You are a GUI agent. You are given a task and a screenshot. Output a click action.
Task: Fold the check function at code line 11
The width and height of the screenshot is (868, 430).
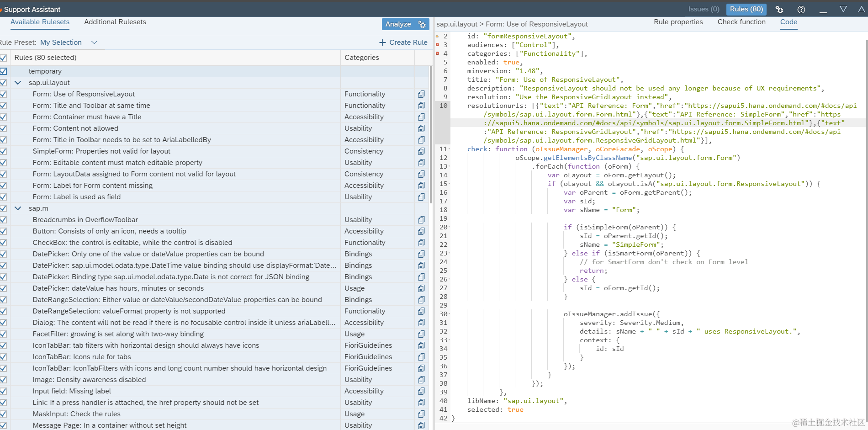click(450, 149)
